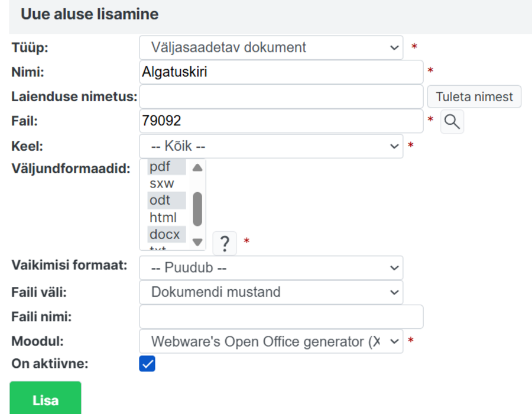Toggle the On aktiivne checkbox
Image resolution: width=532 pixels, height=414 pixels.
147,364
